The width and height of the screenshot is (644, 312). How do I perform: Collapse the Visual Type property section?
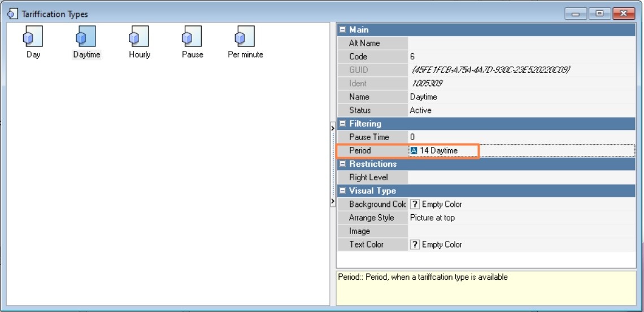pyautogui.click(x=342, y=191)
